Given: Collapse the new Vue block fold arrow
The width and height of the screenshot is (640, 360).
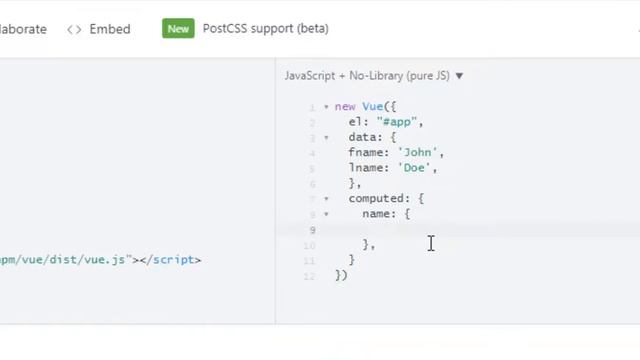Looking at the screenshot, I should coord(326,107).
